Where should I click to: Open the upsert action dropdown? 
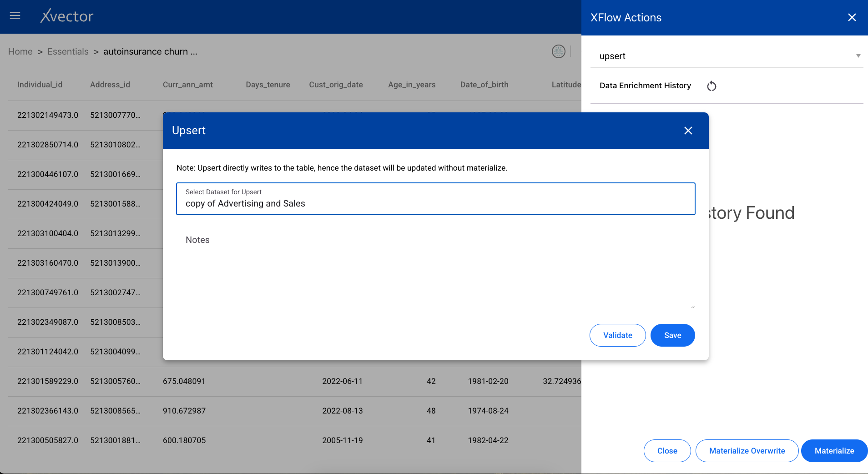(727, 56)
